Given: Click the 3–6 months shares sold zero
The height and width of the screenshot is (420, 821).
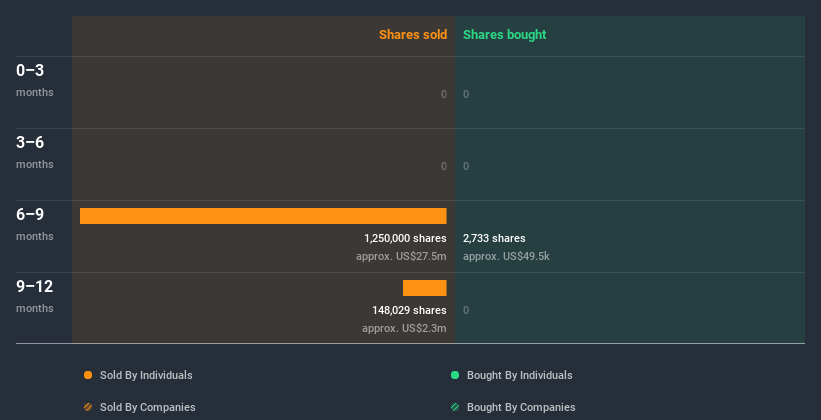Looking at the screenshot, I should click(444, 167).
